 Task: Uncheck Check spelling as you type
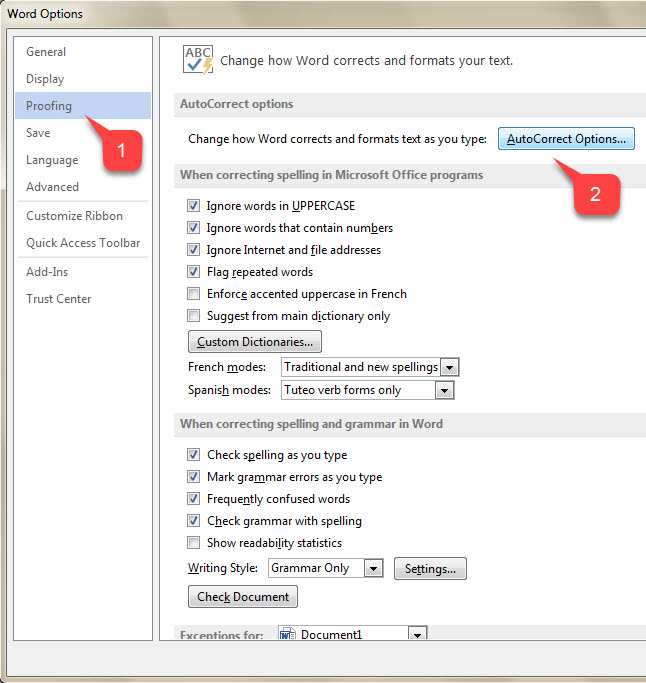click(194, 455)
